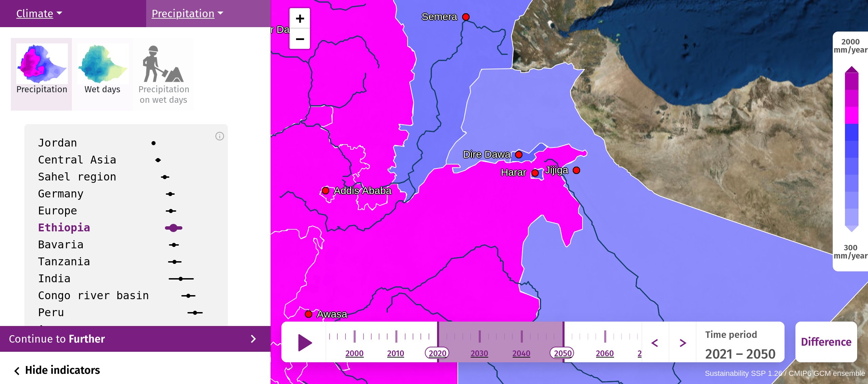Screen dimensions: 868x384
Task: Select Bavaria in region list
Action: (x=61, y=245)
